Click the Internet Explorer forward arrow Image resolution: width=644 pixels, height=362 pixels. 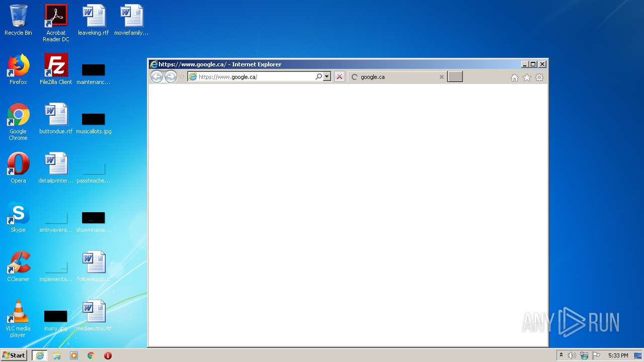pos(171,77)
